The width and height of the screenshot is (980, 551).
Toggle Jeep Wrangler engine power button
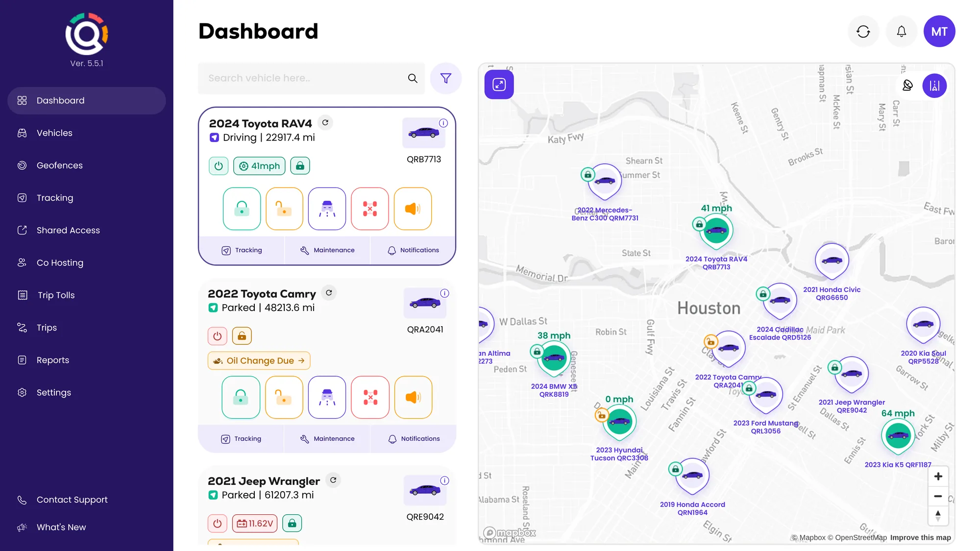tap(218, 524)
